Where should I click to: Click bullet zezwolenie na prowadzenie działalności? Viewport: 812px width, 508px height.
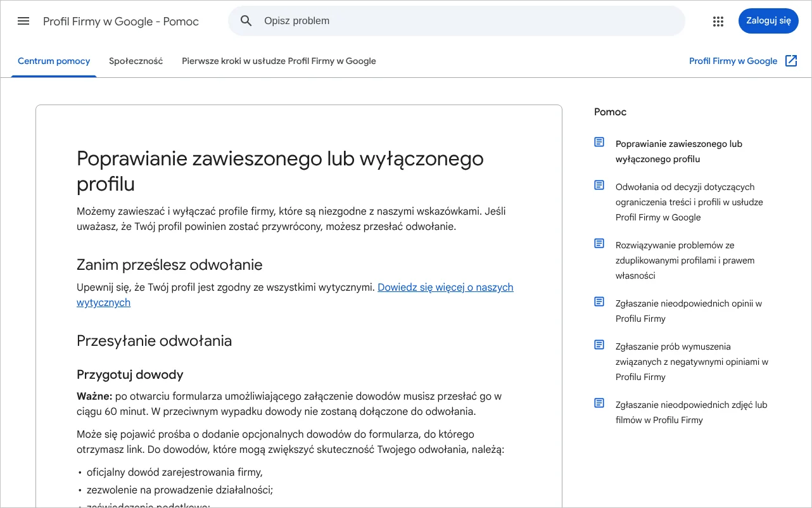coord(179,490)
